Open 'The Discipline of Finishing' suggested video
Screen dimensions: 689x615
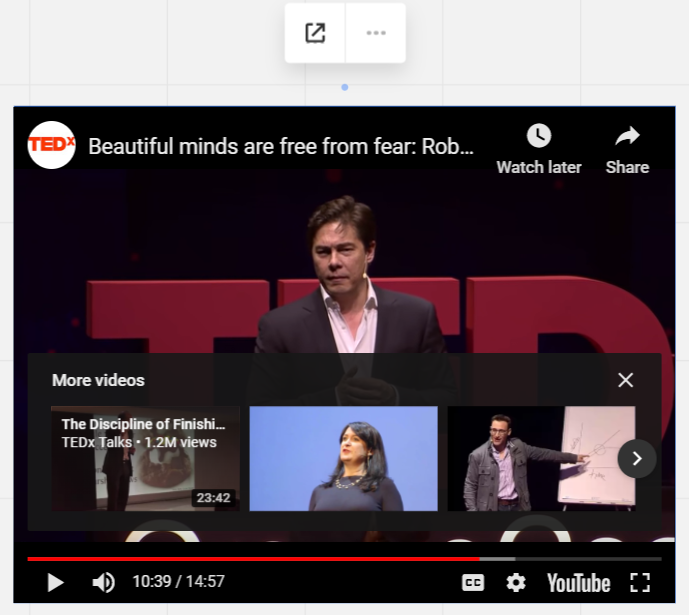coord(145,458)
